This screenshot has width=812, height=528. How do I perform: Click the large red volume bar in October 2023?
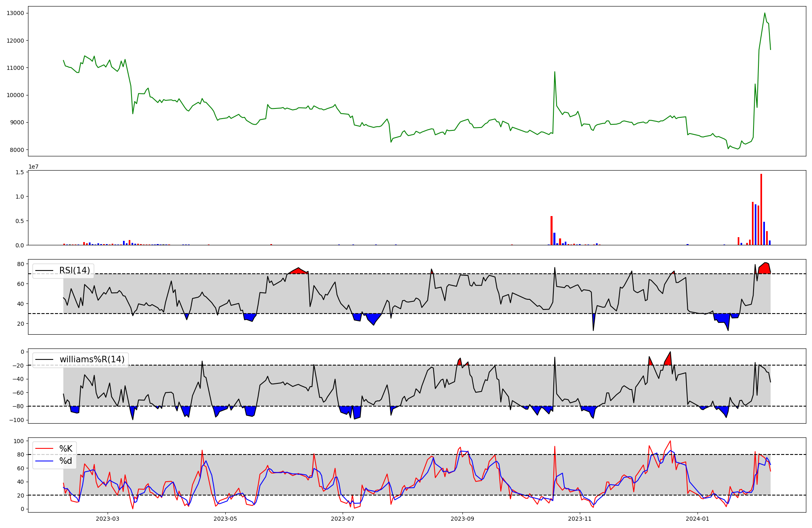click(551, 230)
